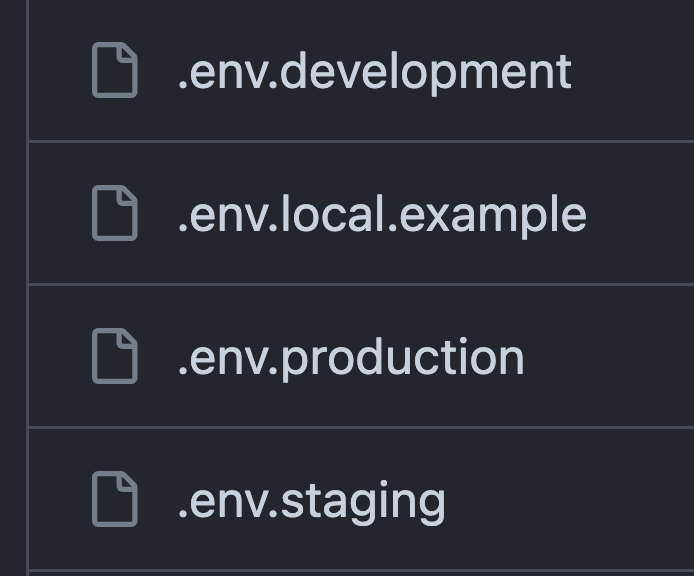
Task: Click the file icon beside .env.production
Action: pyautogui.click(x=115, y=356)
